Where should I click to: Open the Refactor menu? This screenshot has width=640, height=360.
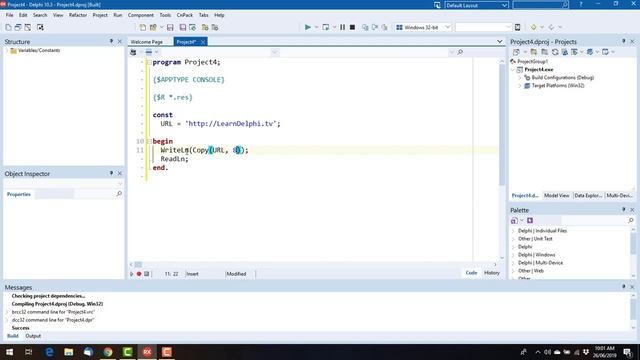pyautogui.click(x=78, y=15)
